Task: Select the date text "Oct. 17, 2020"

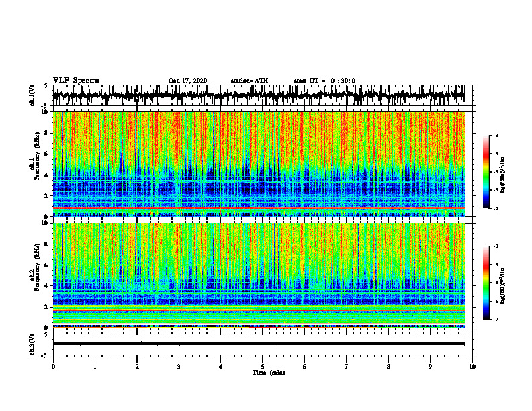Action: pos(187,81)
